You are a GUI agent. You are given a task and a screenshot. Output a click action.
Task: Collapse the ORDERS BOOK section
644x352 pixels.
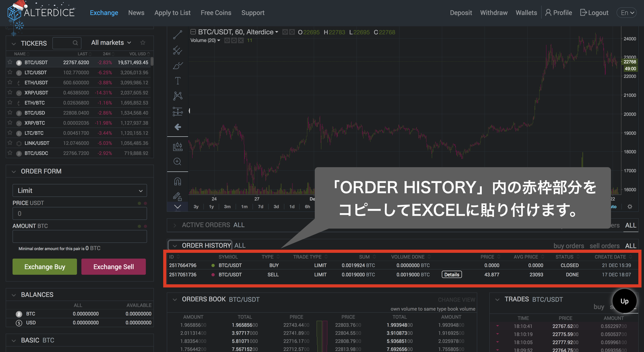pos(175,299)
